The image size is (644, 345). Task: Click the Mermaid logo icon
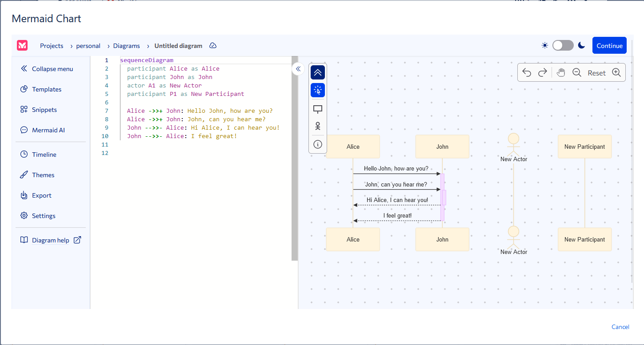click(x=22, y=45)
